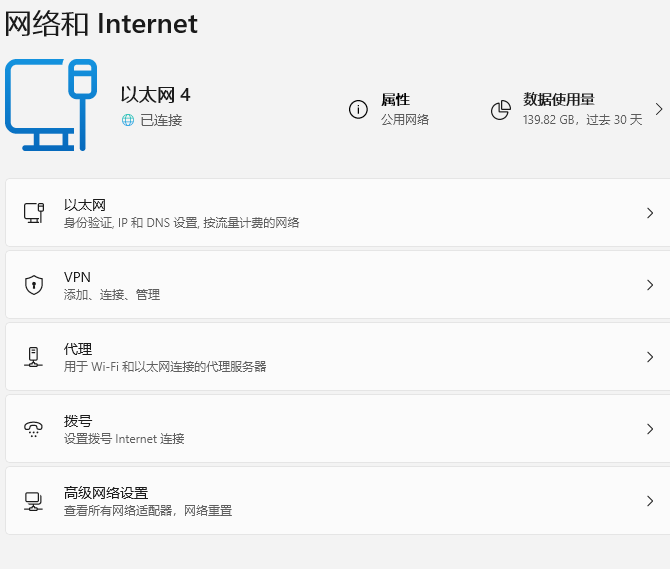Viewport: 670px width, 569px height.
Task: Click the pie chart icon for 数据使用量
Action: (x=501, y=109)
